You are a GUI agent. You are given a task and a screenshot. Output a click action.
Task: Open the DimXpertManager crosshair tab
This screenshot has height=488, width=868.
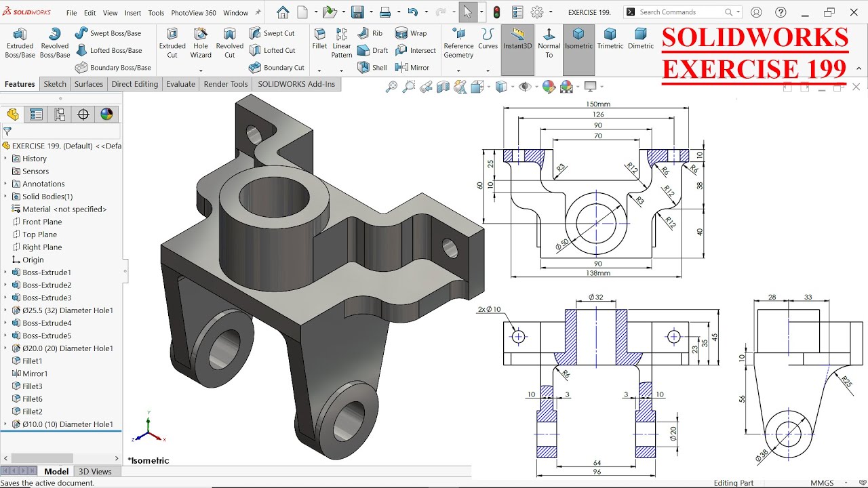pos(83,115)
